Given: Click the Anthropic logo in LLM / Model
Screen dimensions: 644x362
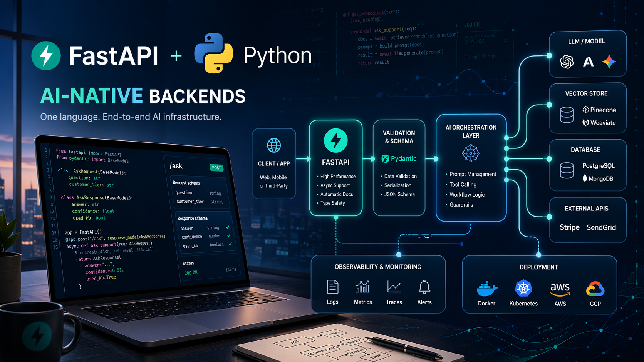Looking at the screenshot, I should click(x=588, y=62).
